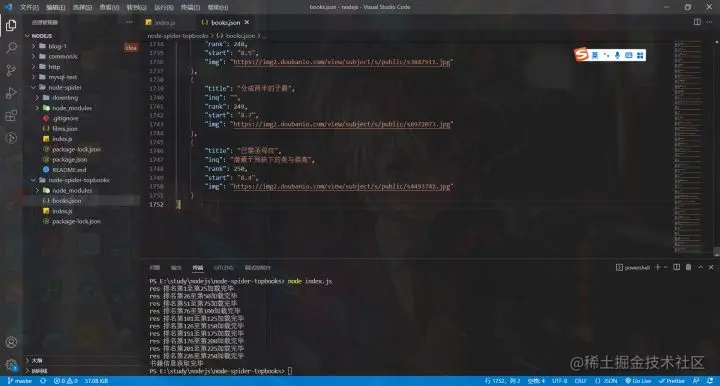The height and width of the screenshot is (386, 720).
Task: Open notifications bell in status bar
Action: [710, 381]
